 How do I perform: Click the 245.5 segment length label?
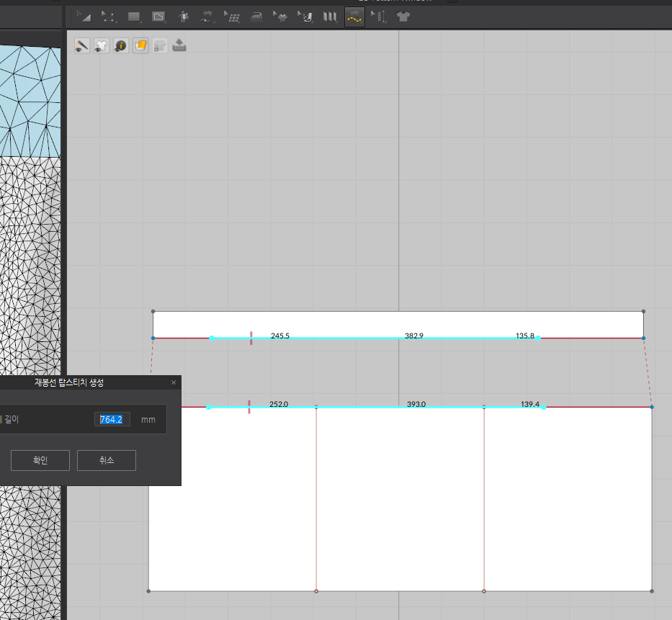point(280,336)
